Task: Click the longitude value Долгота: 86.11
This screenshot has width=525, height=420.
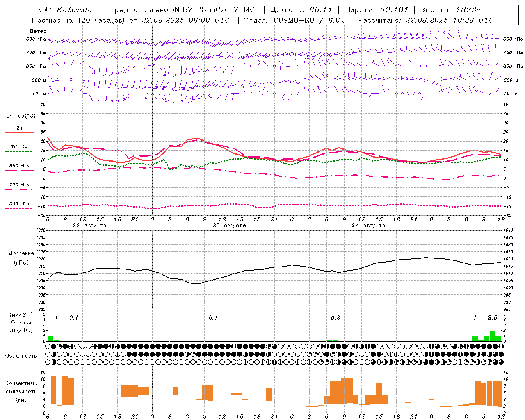Action: pos(301,10)
